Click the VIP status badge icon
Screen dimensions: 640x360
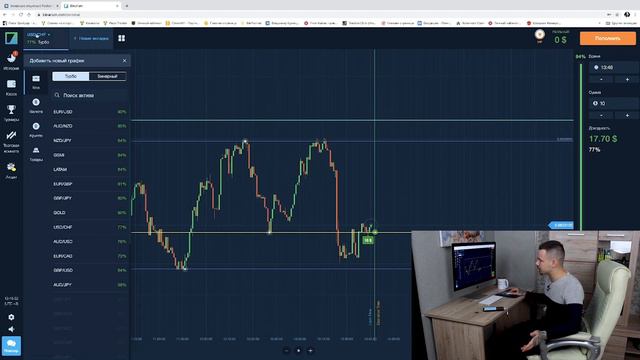[x=540, y=35]
